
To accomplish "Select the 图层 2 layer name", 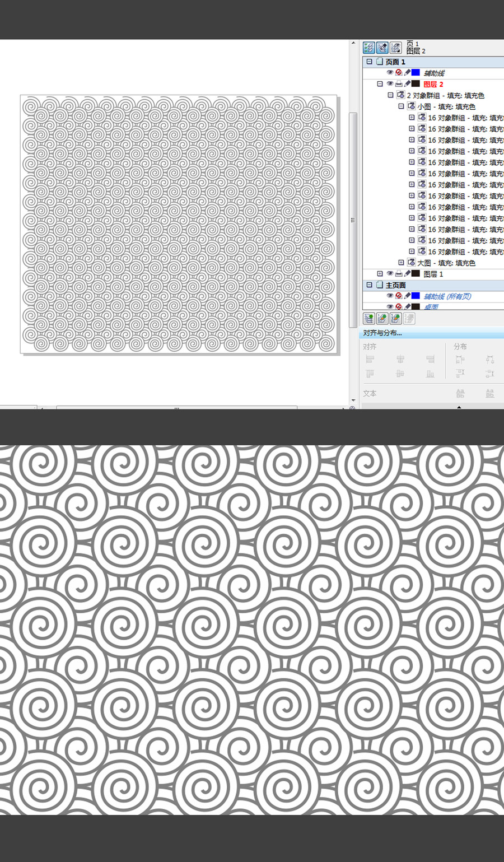I will pos(433,84).
